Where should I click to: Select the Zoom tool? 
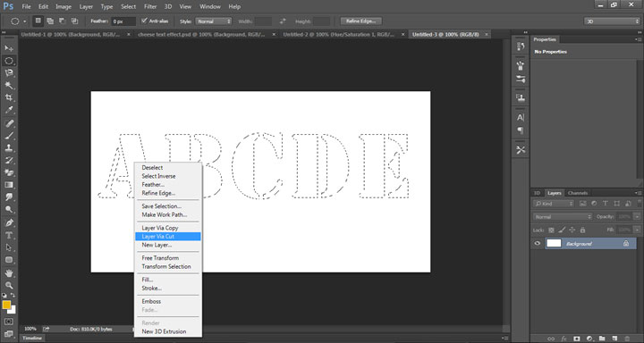(9, 285)
